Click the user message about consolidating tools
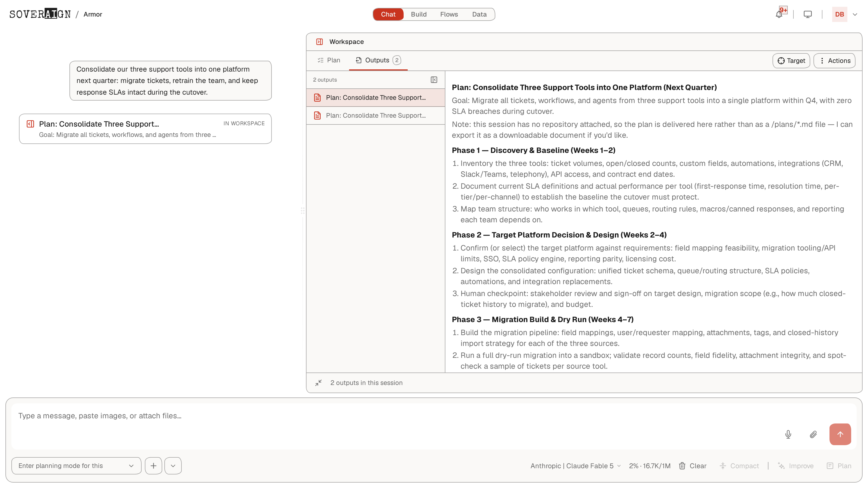The height and width of the screenshot is (488, 868). [x=171, y=81]
